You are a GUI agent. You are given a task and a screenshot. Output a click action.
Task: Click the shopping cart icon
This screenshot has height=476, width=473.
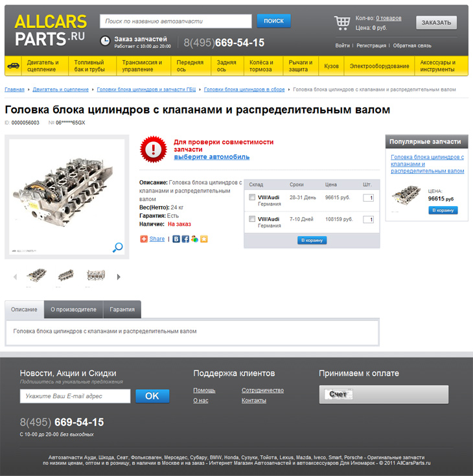click(x=342, y=23)
